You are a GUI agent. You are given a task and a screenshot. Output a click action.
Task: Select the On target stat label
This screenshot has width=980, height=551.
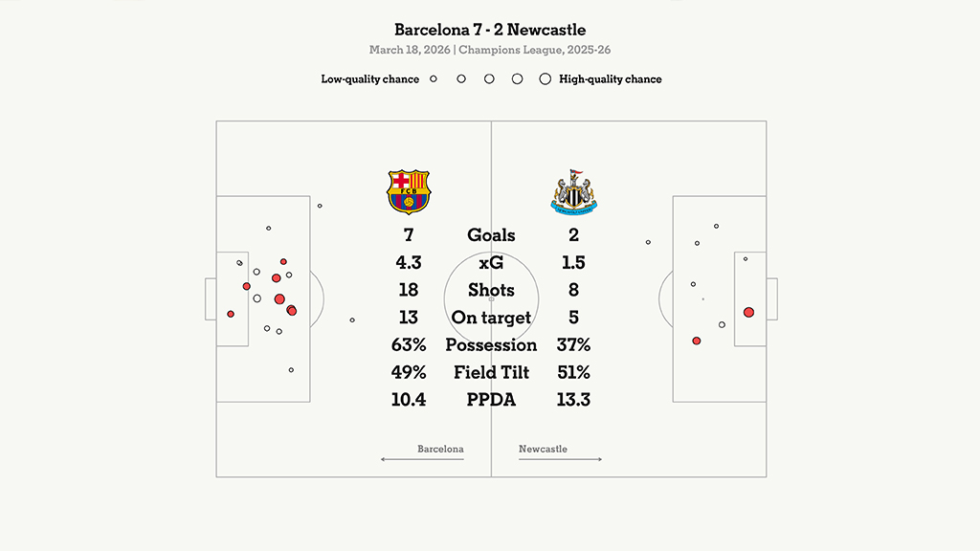[491, 318]
